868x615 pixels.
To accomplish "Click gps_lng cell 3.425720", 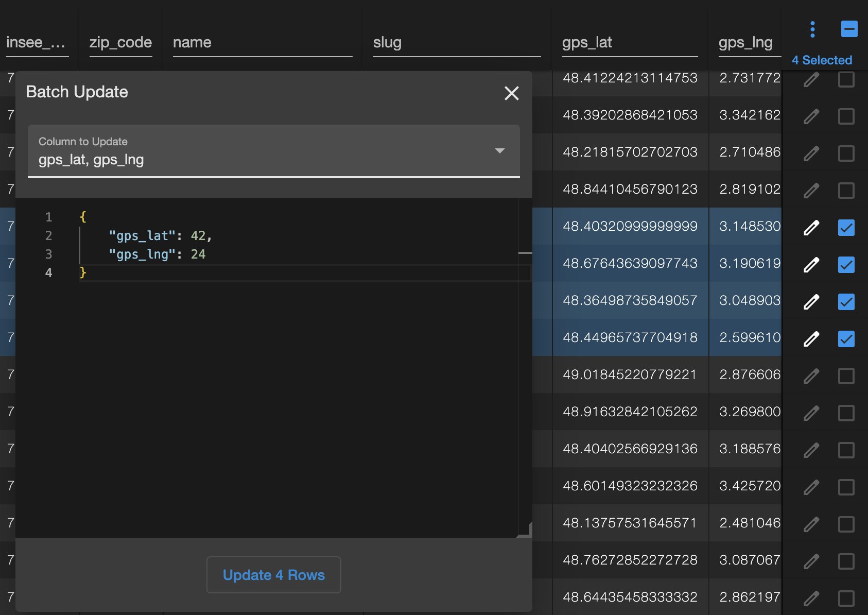I will (750, 486).
